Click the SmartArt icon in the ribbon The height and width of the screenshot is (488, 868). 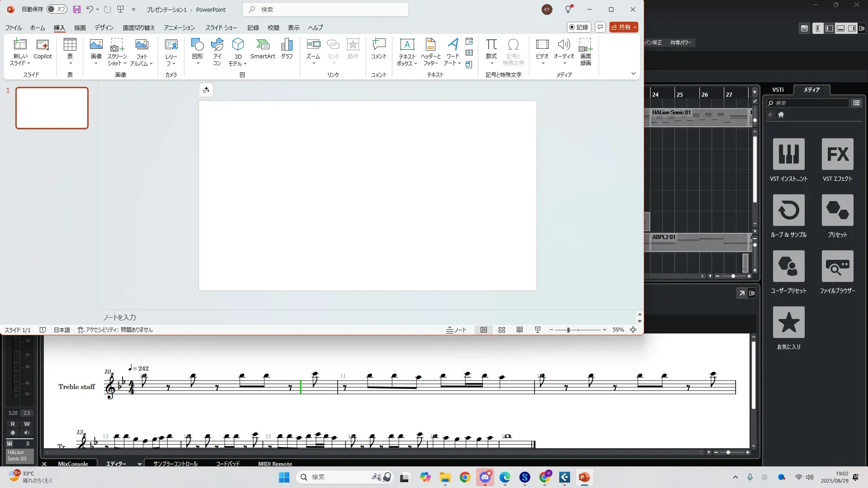pos(263,49)
